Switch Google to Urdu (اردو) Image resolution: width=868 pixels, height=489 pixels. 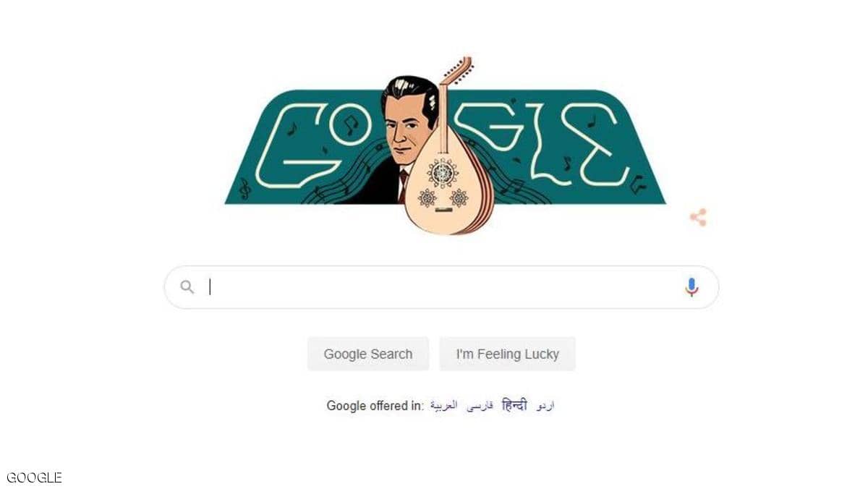[545, 406]
